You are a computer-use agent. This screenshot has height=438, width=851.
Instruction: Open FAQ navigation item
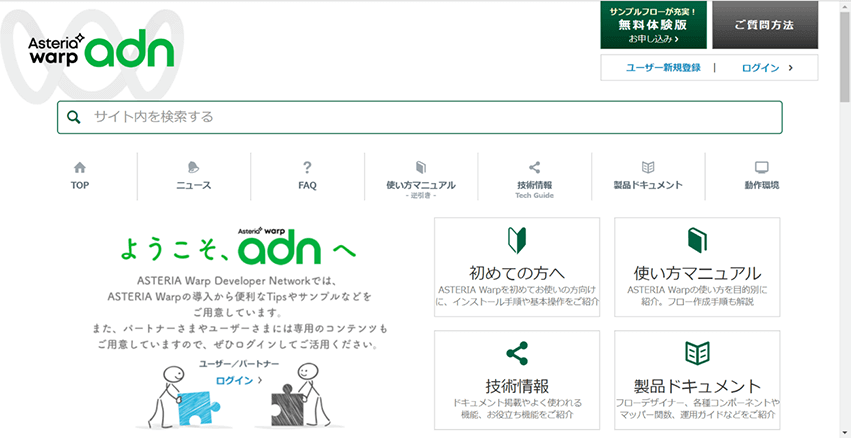point(307,176)
